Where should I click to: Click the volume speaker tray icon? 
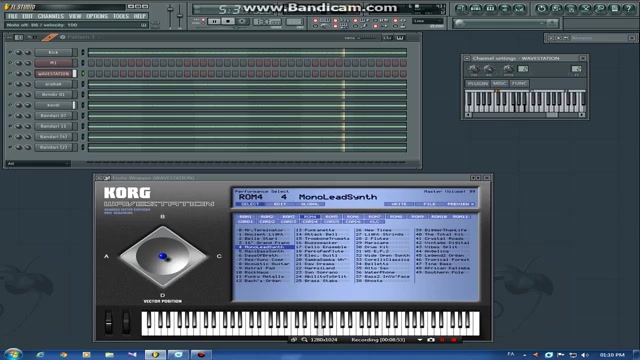[585, 355]
